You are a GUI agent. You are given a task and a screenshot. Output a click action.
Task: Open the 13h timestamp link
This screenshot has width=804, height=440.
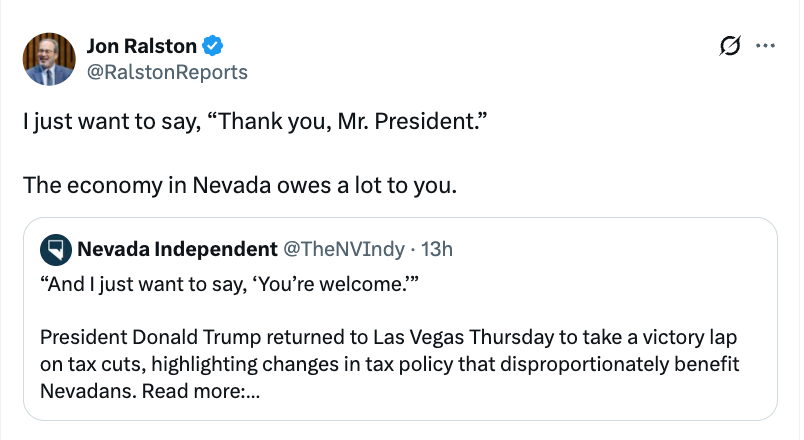437,248
